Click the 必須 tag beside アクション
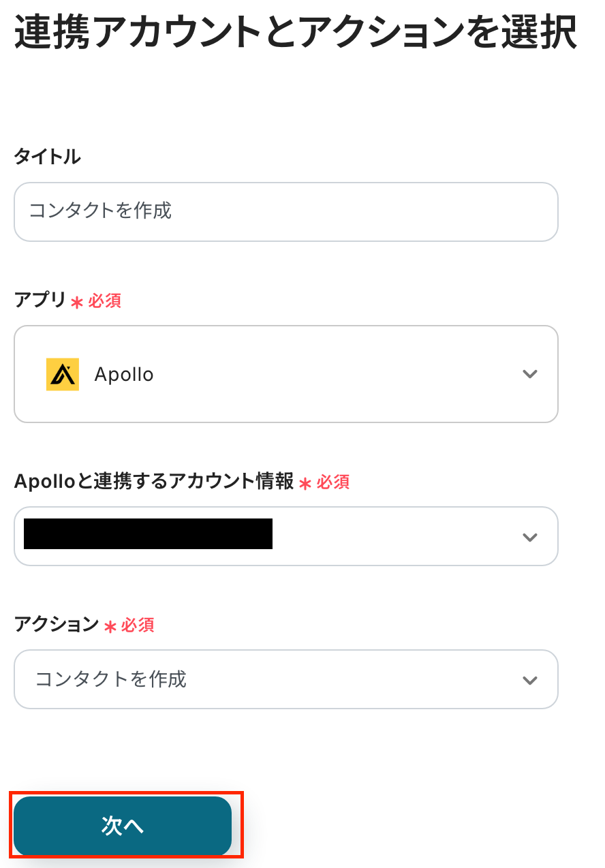Screen dimensions: 605x868 tap(138, 625)
